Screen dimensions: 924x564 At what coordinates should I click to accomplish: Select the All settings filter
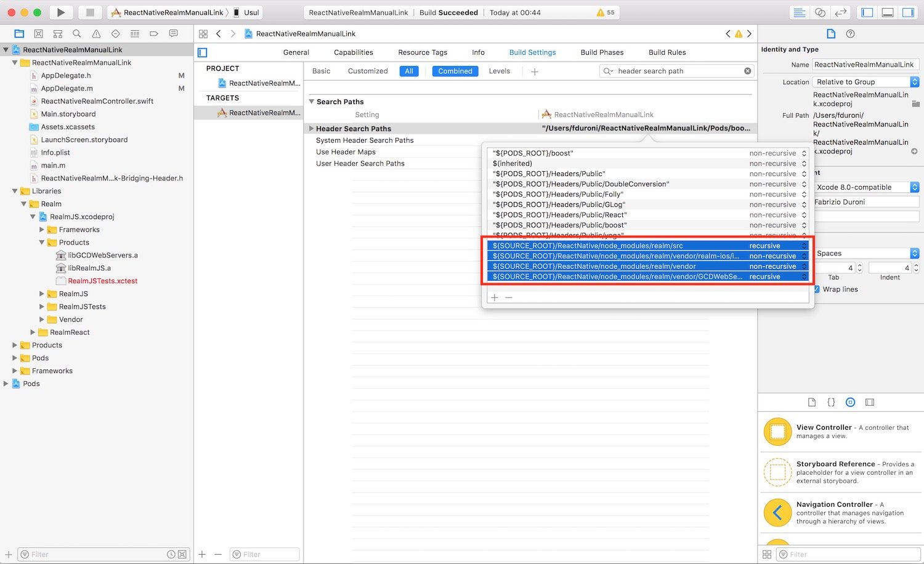[x=409, y=71]
